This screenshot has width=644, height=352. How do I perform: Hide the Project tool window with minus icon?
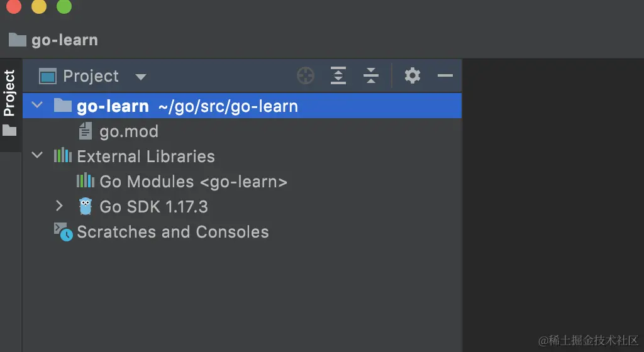(445, 76)
